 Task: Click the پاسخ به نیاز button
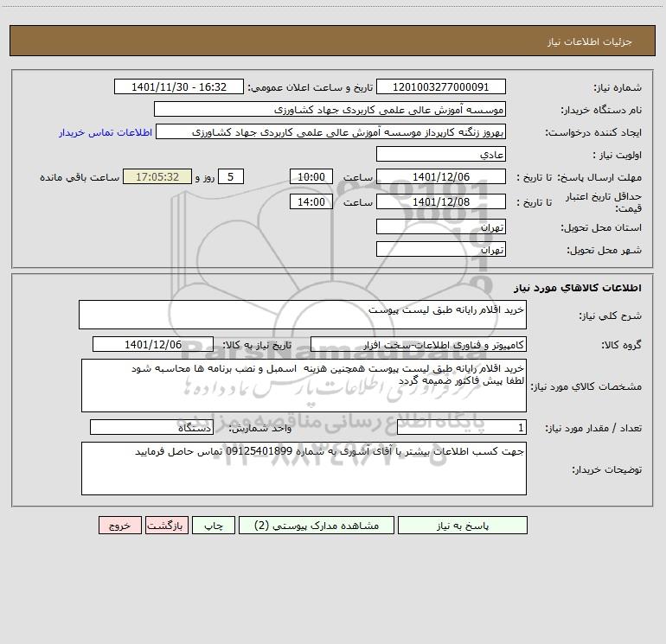click(x=463, y=526)
